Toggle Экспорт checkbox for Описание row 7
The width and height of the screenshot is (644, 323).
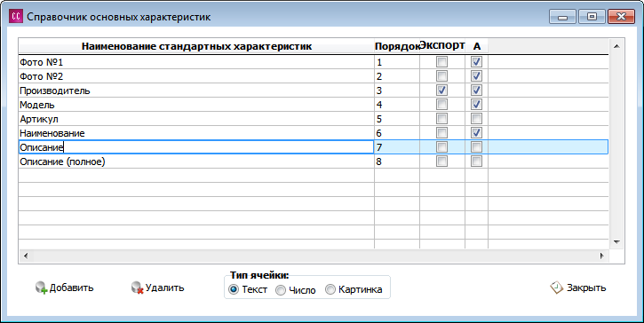pyautogui.click(x=442, y=147)
